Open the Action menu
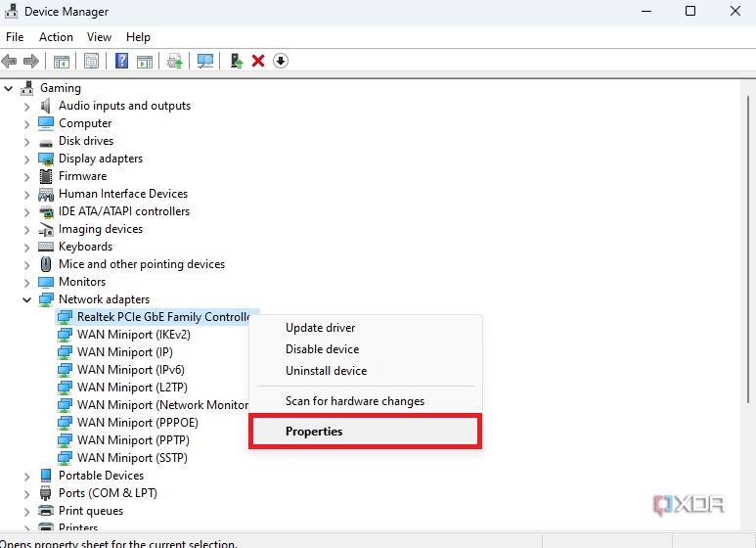This screenshot has height=548, width=756. coord(56,37)
